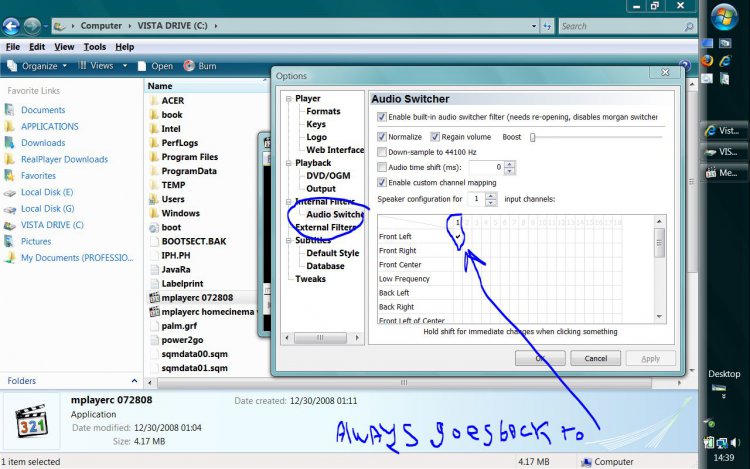The image size is (750, 469).
Task: Open RealPlayer Downloads link
Action: (x=64, y=159)
